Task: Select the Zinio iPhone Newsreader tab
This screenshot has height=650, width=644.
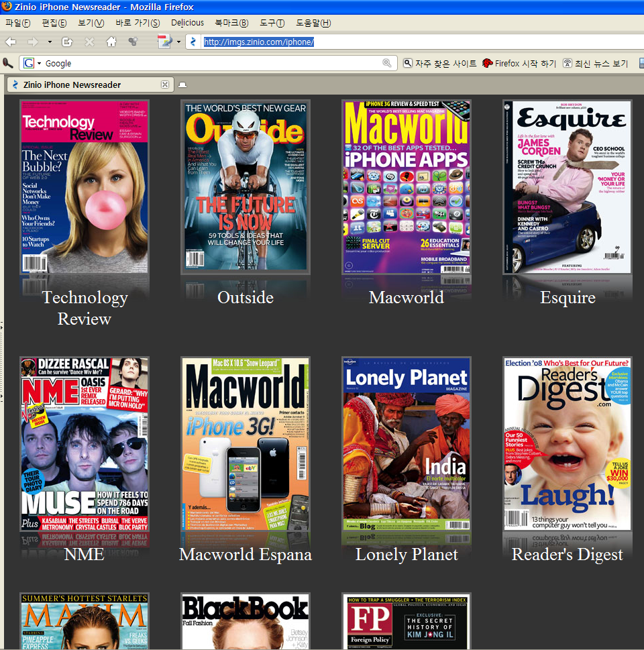Action: point(89,85)
